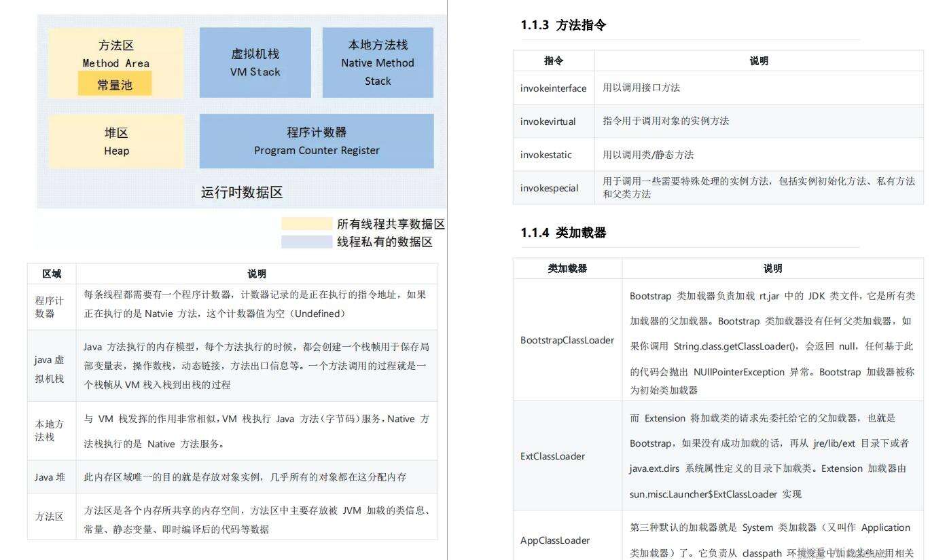Click the legend text 所有线程共享数据区
This screenshot has width=930, height=560.
(391, 224)
